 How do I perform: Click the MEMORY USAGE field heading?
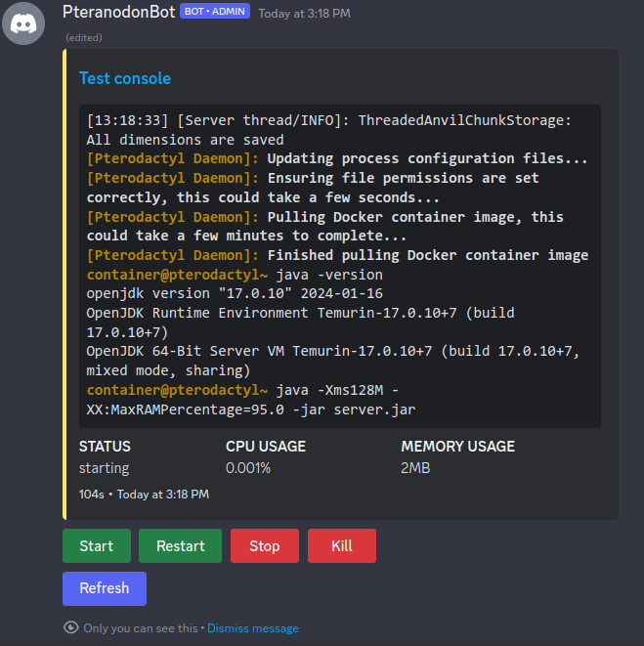(x=457, y=447)
